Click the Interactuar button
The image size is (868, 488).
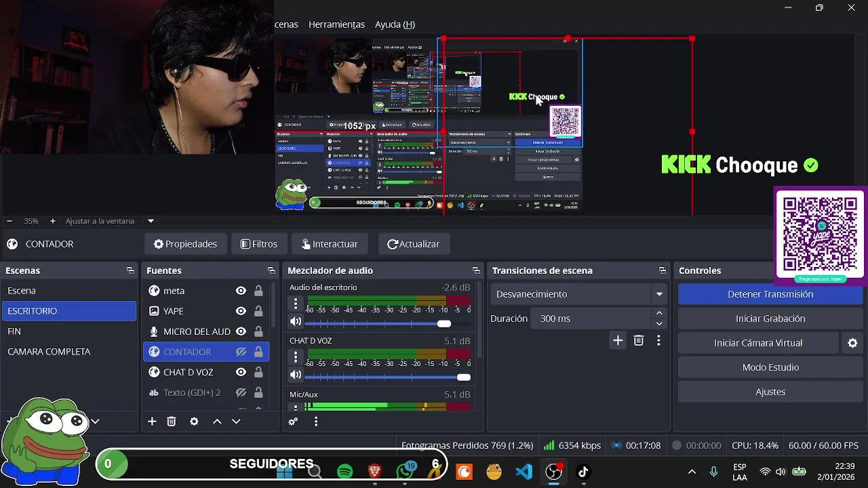pos(330,244)
